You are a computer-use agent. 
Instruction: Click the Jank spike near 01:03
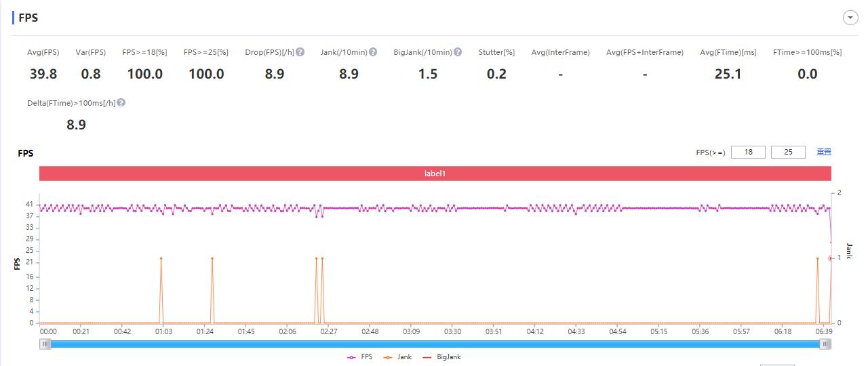click(161, 258)
